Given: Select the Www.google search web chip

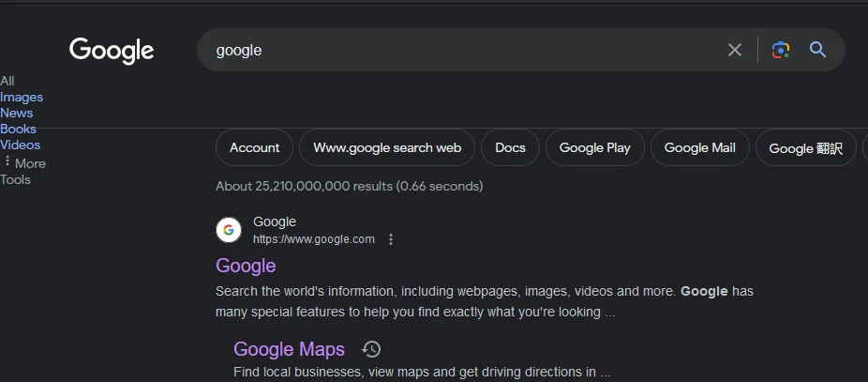Looking at the screenshot, I should pos(387,147).
